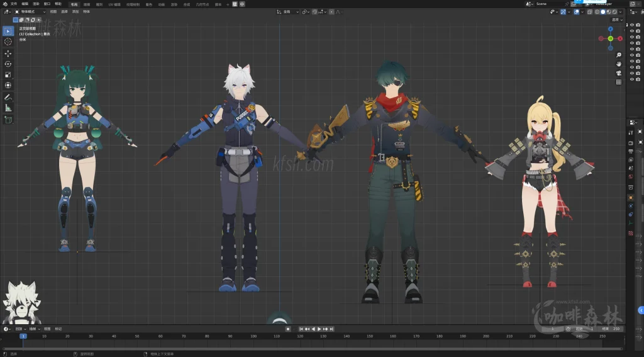Screen dimensions: 644x357
Task: Open the gizmo options dropdown arrow
Action: pyautogui.click(x=569, y=12)
